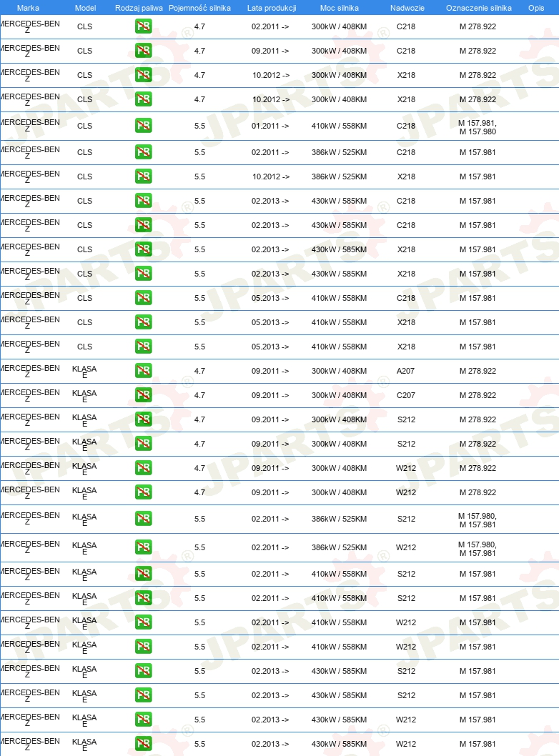Select 09.2011 -> date in CLS C218 row
This screenshot has height=756, width=559.
[x=270, y=51]
